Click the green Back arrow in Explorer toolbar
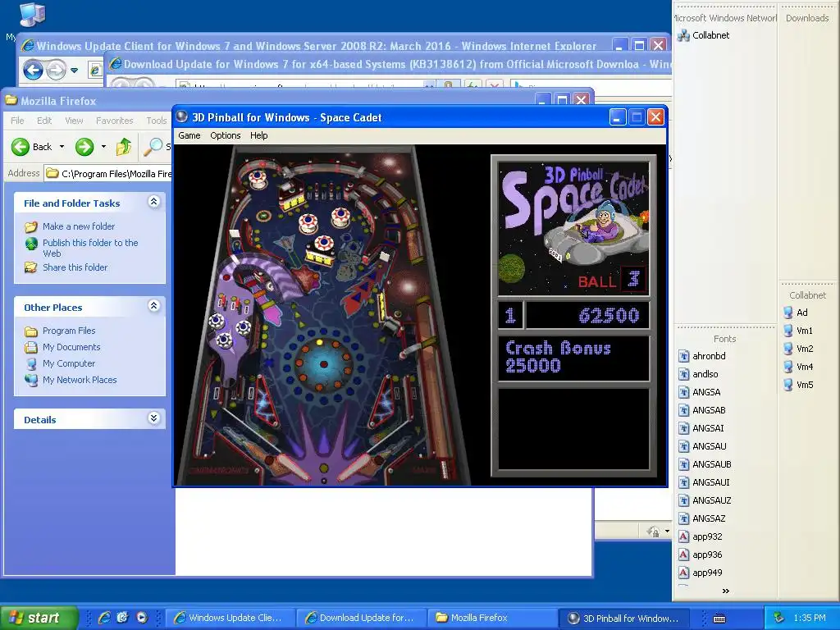Viewport: 840px width, 630px height. click(x=21, y=147)
